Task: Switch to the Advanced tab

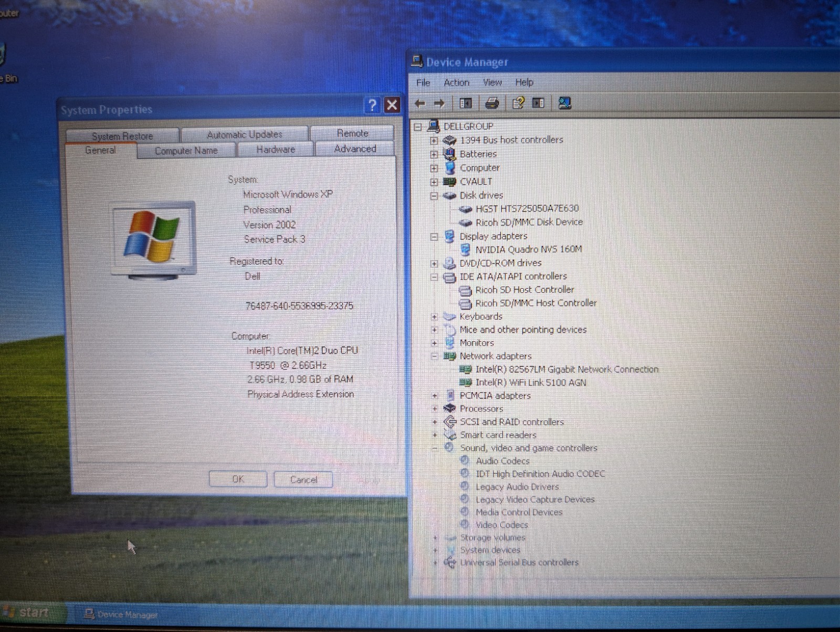Action: [355, 149]
